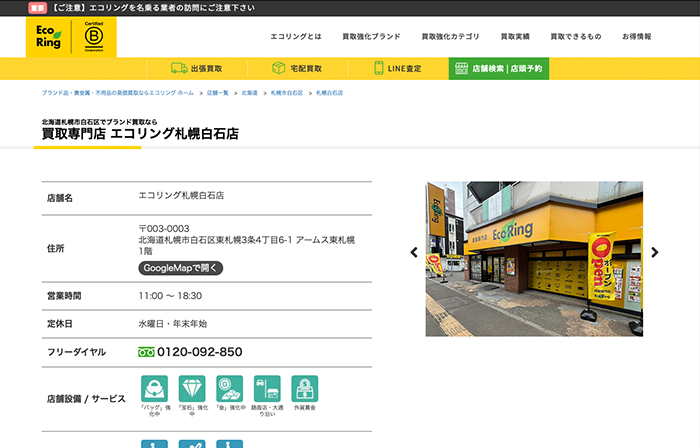This screenshot has width=700, height=448.
Task: Click the holiday text 水曜日・年末年始
Action: click(173, 324)
